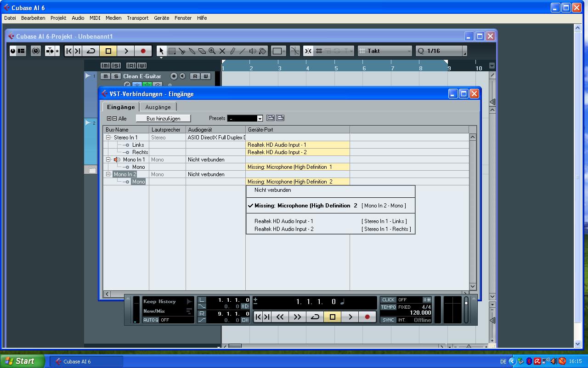This screenshot has width=588, height=368.
Task: Click Stop in the project window toolbar
Action: coord(108,51)
